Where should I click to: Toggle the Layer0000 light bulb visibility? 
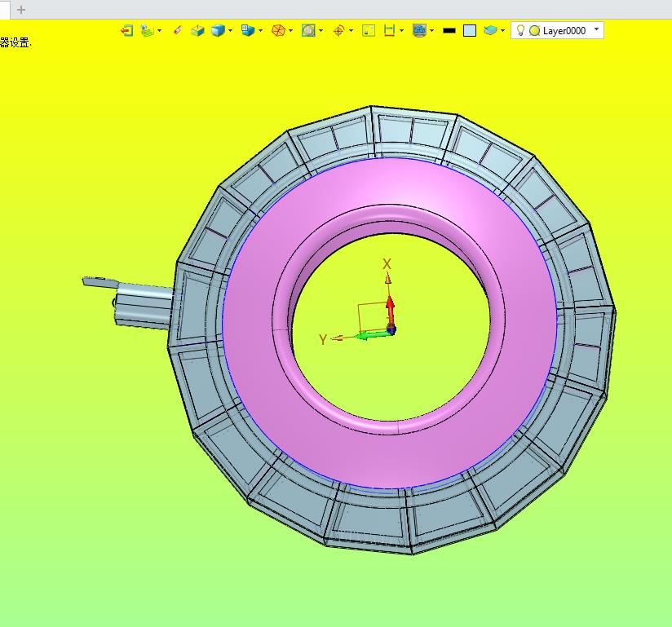520,30
